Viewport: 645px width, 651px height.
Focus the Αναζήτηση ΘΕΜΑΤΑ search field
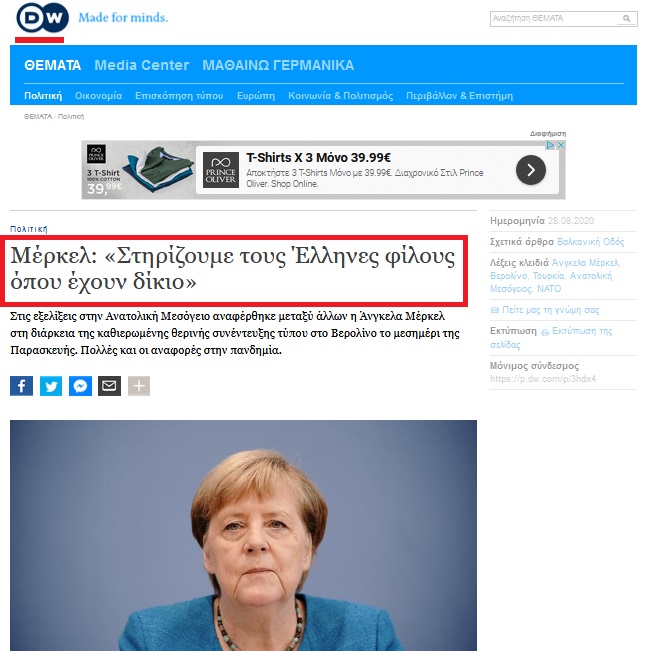point(554,19)
